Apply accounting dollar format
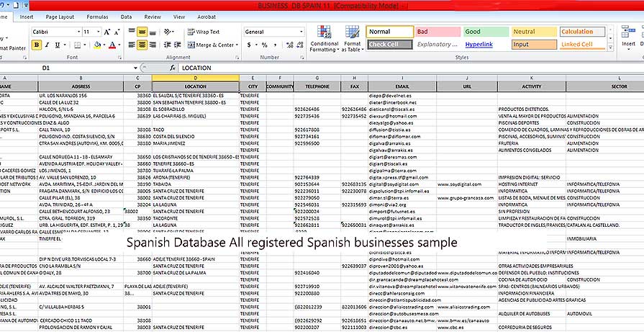 249,45
